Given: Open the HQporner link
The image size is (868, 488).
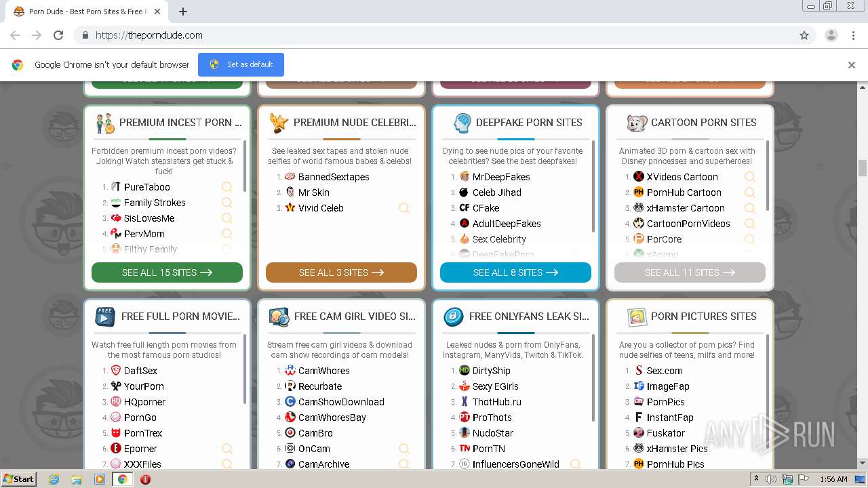Looking at the screenshot, I should (x=144, y=402).
